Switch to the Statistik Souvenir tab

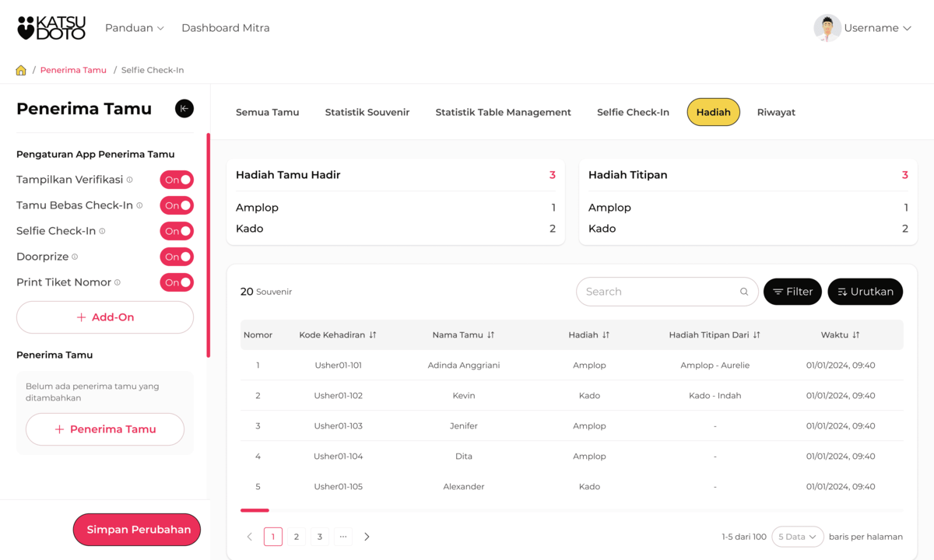pos(367,112)
